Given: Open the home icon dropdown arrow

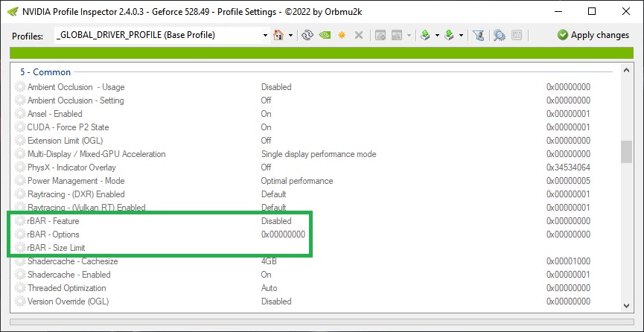Looking at the screenshot, I should (x=290, y=36).
